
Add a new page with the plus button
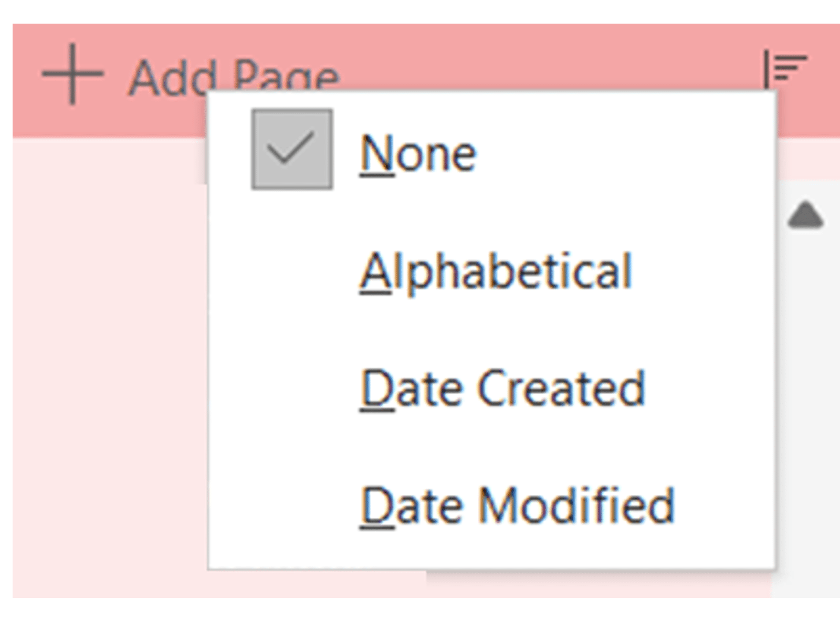click(x=72, y=74)
